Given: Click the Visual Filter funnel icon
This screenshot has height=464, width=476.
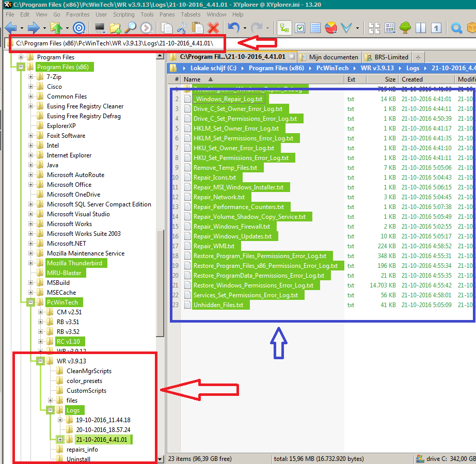Looking at the screenshot, I should point(347,28).
